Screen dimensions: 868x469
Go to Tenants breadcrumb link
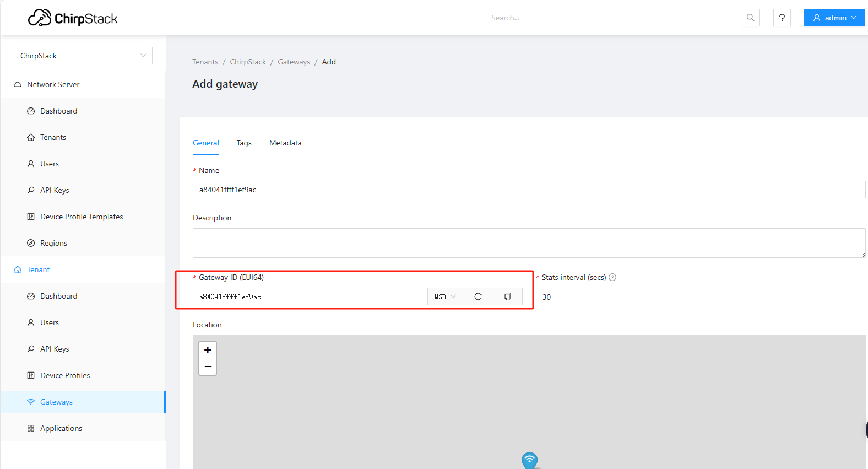tap(205, 62)
